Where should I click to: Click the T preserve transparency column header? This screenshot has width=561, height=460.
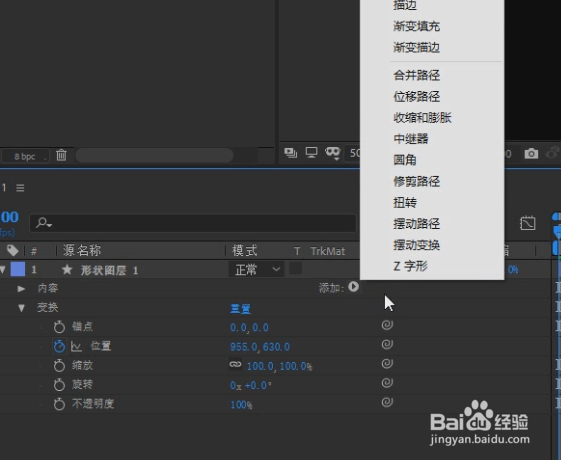[297, 251]
